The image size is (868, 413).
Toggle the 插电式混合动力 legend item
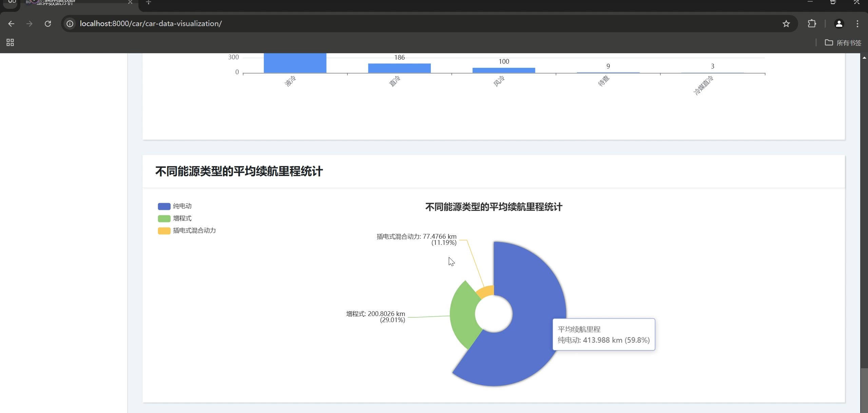click(x=187, y=231)
